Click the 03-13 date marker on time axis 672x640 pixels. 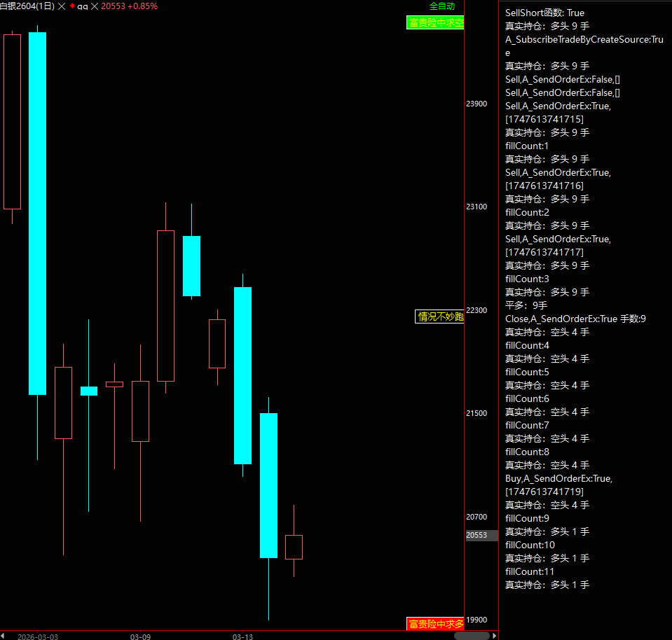coord(242,636)
